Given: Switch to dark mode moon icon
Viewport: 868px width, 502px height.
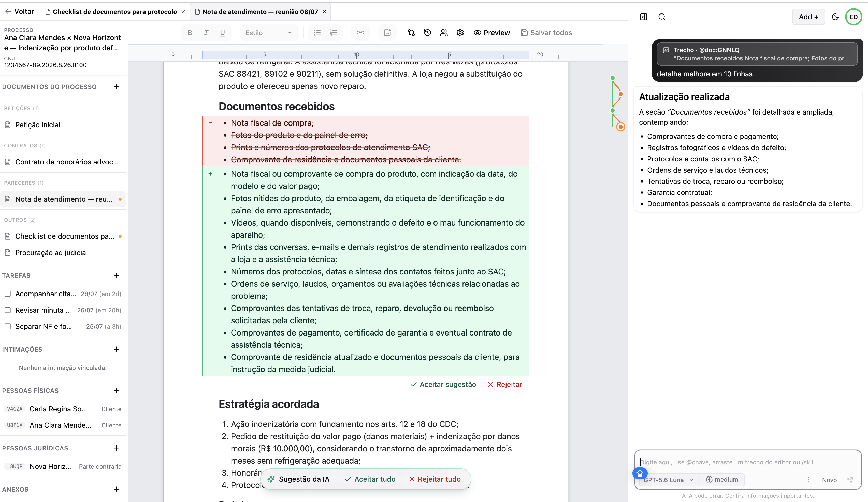Looking at the screenshot, I should [835, 17].
